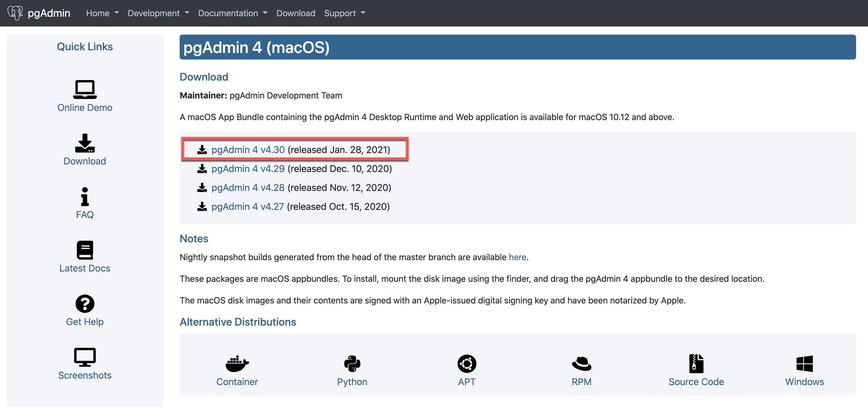
Task: Expand the Home dropdown menu
Action: point(102,13)
